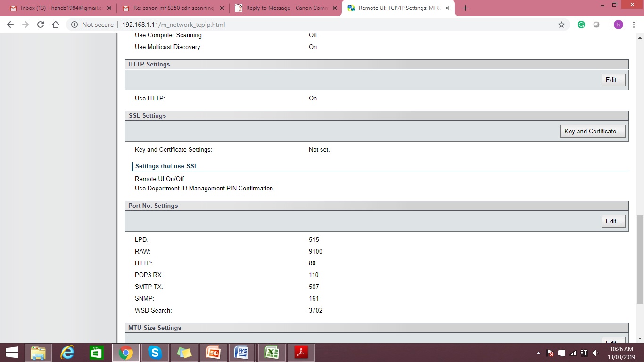Launch Adobe Reader from the taskbar

tap(301, 352)
